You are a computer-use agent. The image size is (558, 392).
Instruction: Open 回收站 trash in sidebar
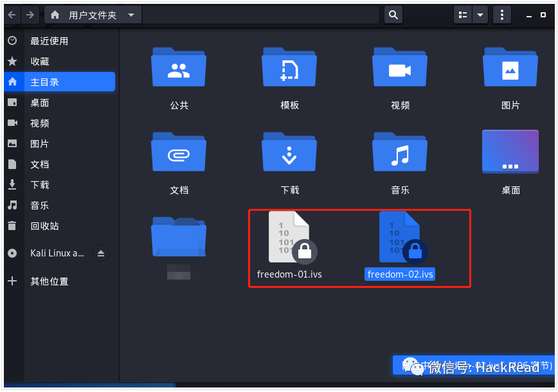pyautogui.click(x=44, y=226)
